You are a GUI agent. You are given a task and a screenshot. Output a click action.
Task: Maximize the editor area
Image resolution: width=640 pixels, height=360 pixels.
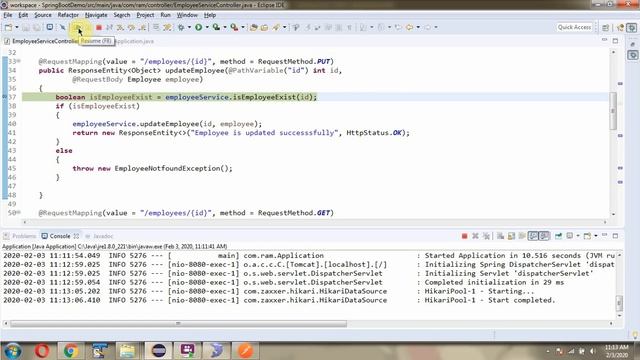615,41
